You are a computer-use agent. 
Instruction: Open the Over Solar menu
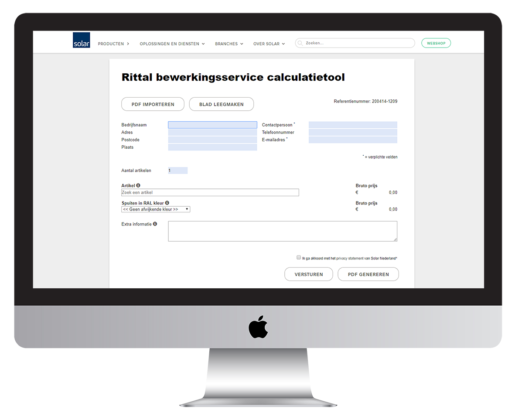[x=269, y=44]
